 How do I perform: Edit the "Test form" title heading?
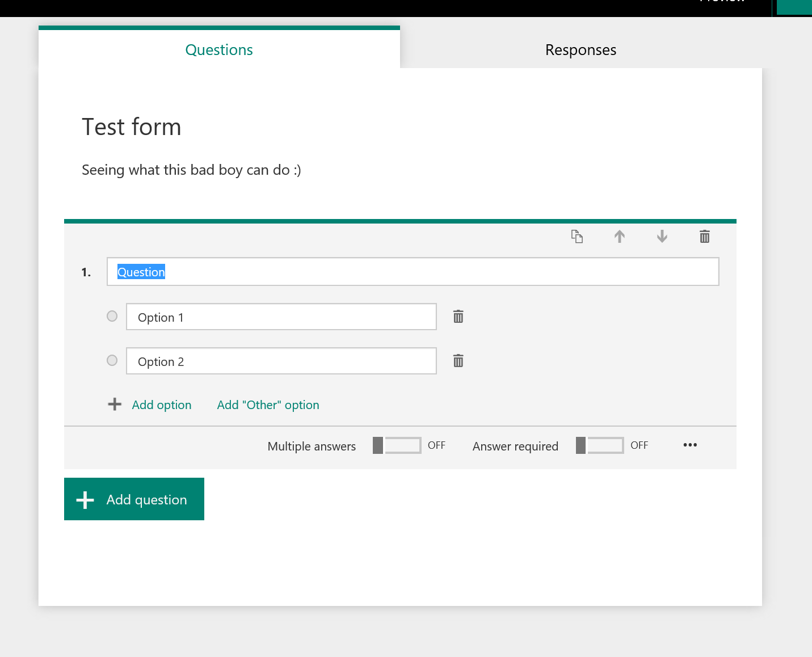[132, 127]
